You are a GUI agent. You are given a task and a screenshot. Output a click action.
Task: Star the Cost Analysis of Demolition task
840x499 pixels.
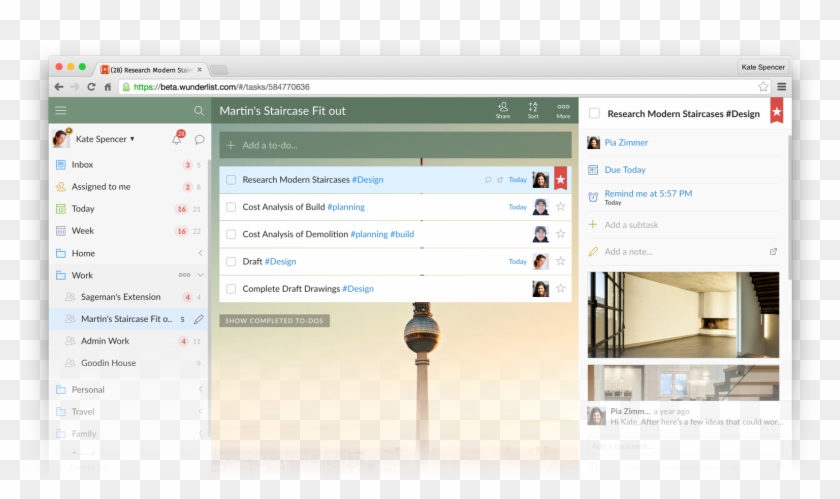560,234
